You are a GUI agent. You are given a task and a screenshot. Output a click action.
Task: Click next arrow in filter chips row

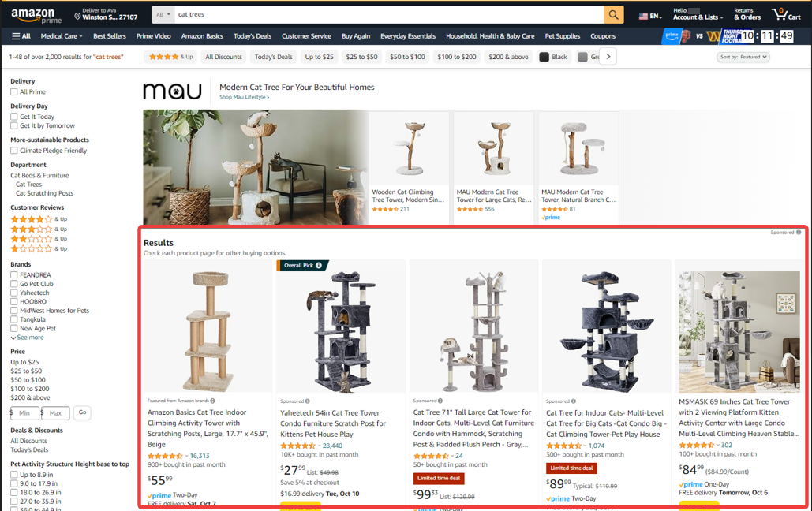click(608, 57)
